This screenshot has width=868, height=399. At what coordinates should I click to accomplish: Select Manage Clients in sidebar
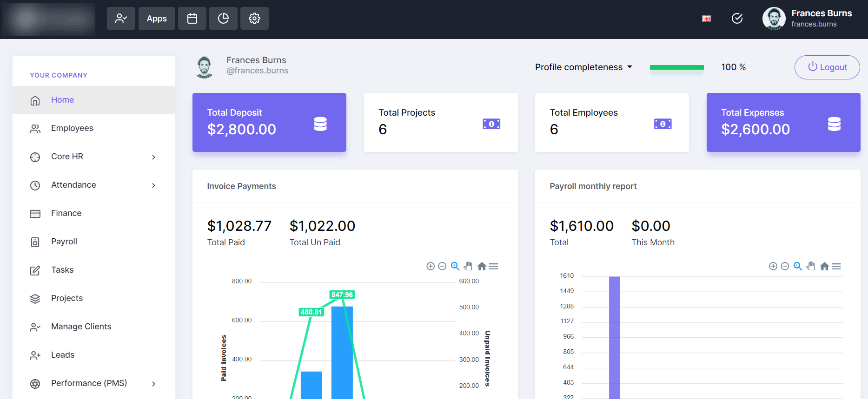pos(94,327)
